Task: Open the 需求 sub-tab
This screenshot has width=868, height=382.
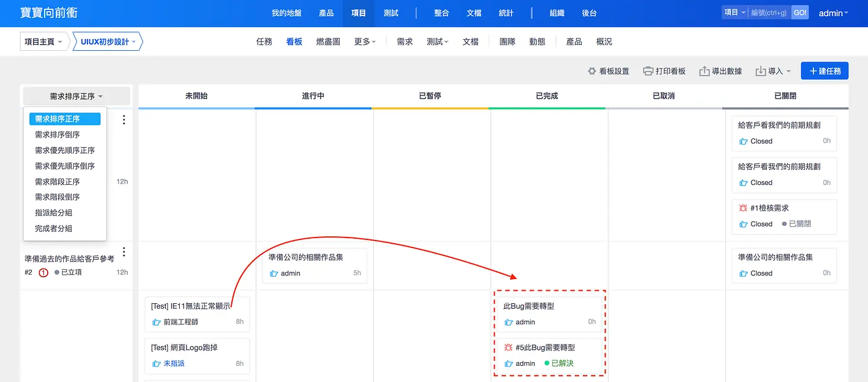Action: point(404,42)
